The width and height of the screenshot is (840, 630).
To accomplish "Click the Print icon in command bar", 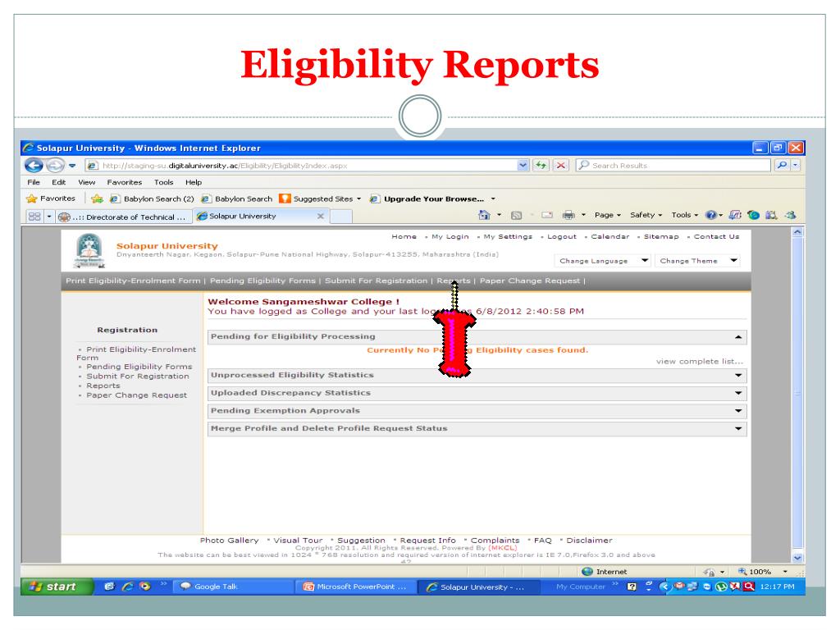I will (x=568, y=216).
